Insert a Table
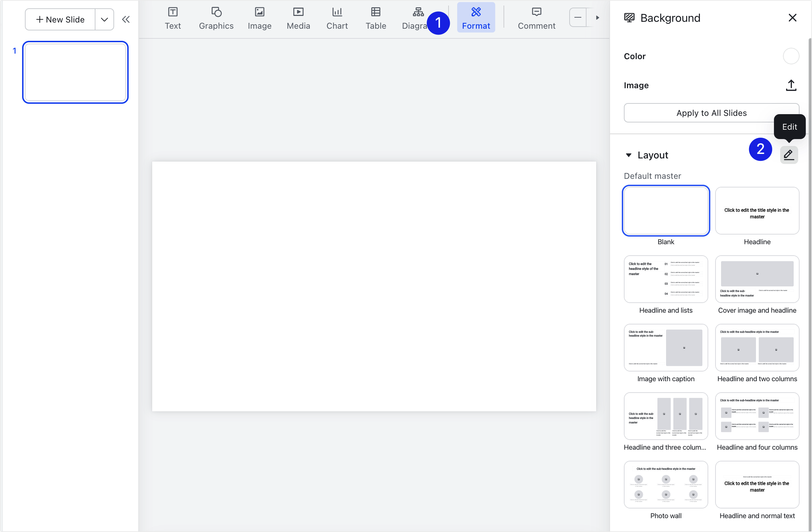This screenshot has height=532, width=812. pyautogui.click(x=376, y=18)
